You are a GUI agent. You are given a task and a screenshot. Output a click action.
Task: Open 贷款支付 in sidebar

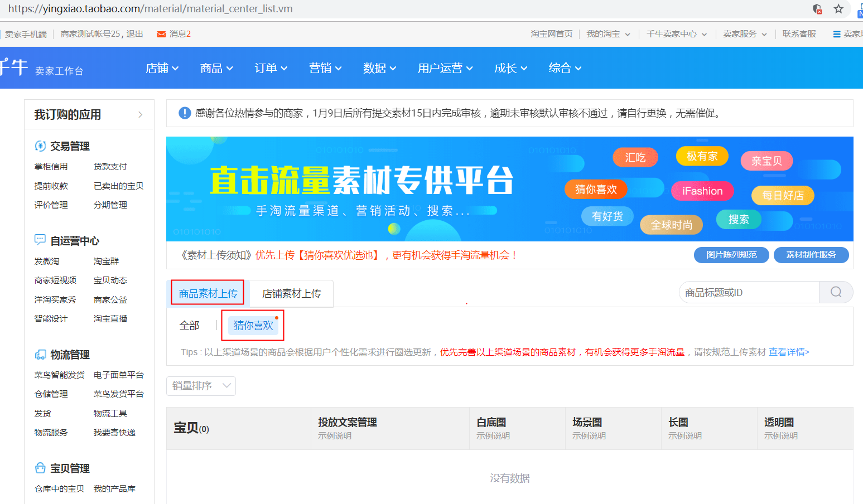[x=110, y=167]
